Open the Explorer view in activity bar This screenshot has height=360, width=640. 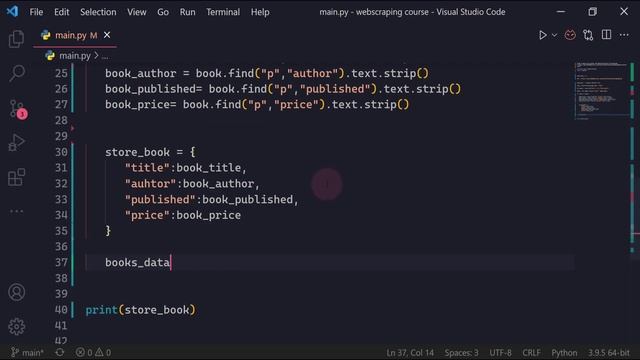(16, 39)
